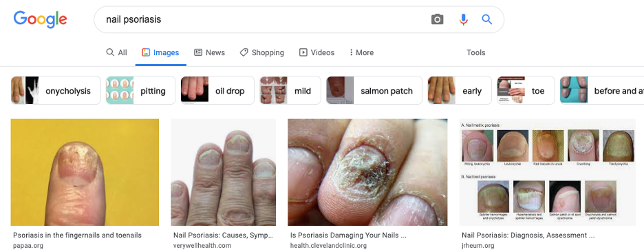Switch to the Videos tab
This screenshot has height=252, width=644.
316,52
